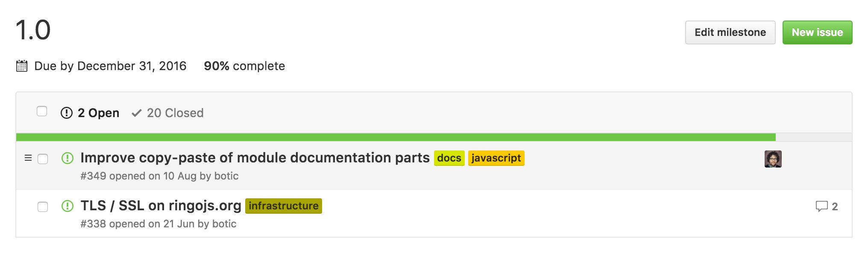Viewport: 868px width, 253px height.
Task: Click the checkmark icon beside 20 Closed
Action: (136, 113)
